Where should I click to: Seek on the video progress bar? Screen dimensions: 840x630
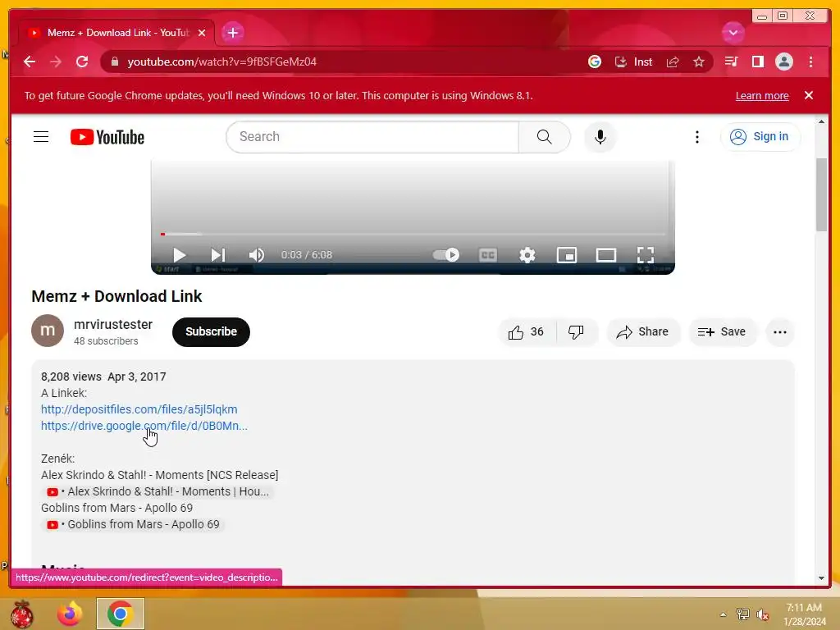coord(413,234)
